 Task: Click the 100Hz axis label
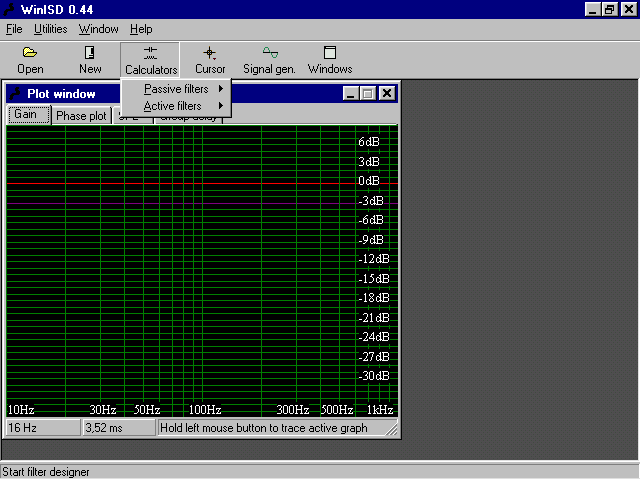pyautogui.click(x=205, y=409)
